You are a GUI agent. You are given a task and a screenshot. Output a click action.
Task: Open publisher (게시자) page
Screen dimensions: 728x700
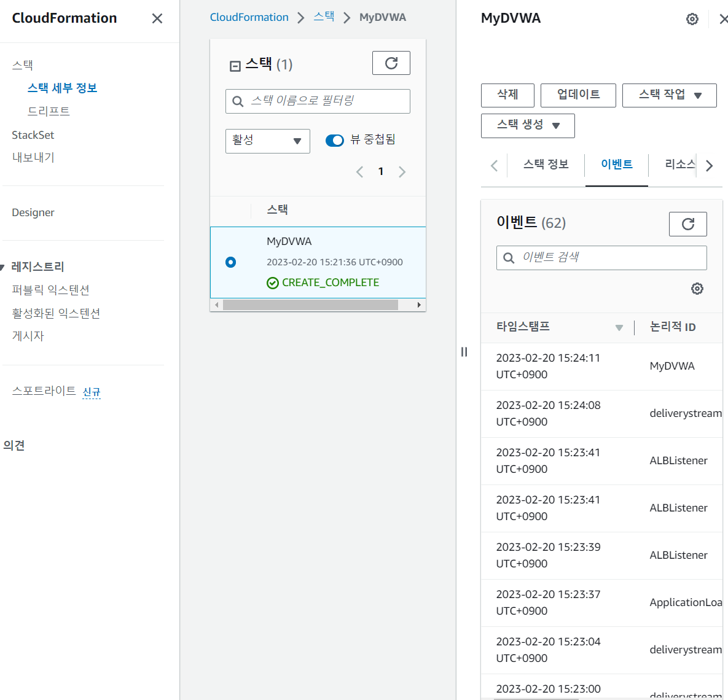28,336
